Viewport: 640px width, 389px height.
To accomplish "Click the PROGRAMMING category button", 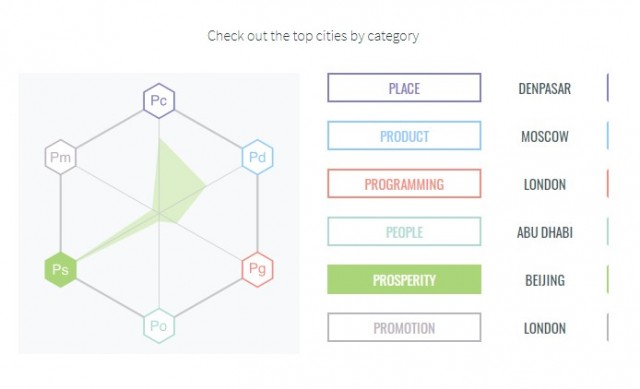I will pyautogui.click(x=404, y=184).
